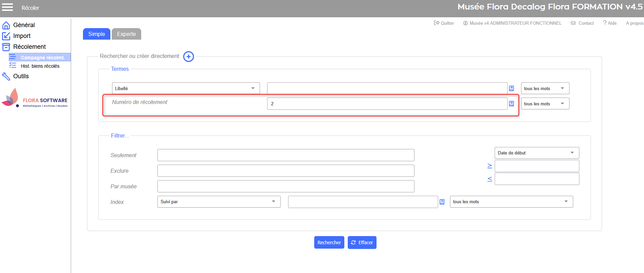Click the Effacer button
644x273 pixels.
[362, 243]
